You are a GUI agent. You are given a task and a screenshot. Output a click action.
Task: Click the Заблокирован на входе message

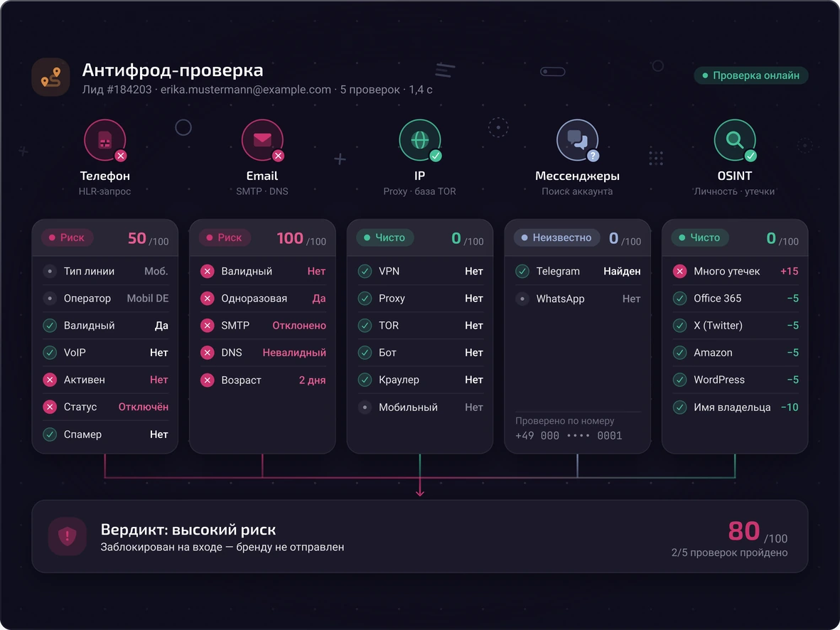(222, 548)
